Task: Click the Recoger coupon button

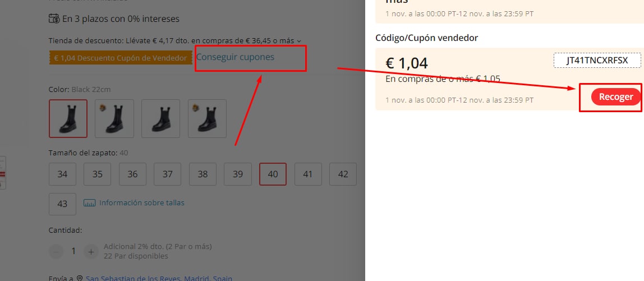Action: click(615, 97)
